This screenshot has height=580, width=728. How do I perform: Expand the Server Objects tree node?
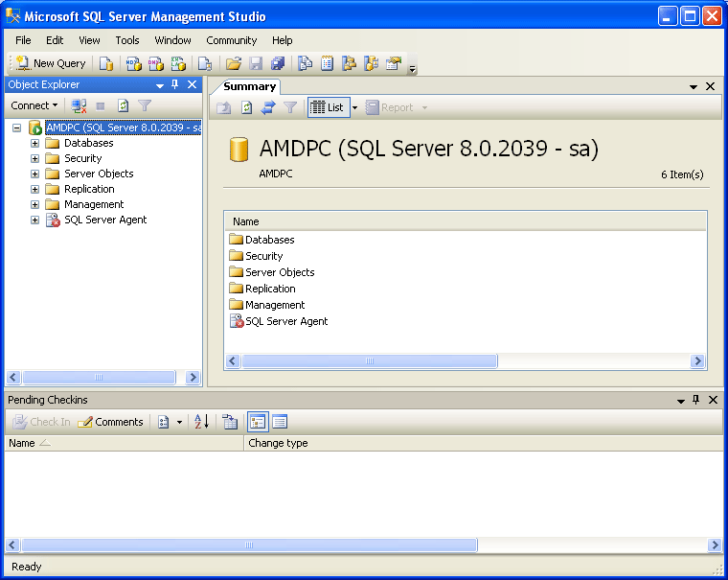[34, 174]
